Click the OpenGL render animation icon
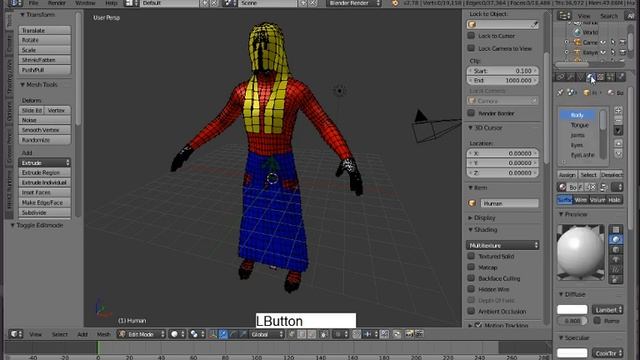Image resolution: width=640 pixels, height=360 pixels. pyautogui.click(x=419, y=334)
